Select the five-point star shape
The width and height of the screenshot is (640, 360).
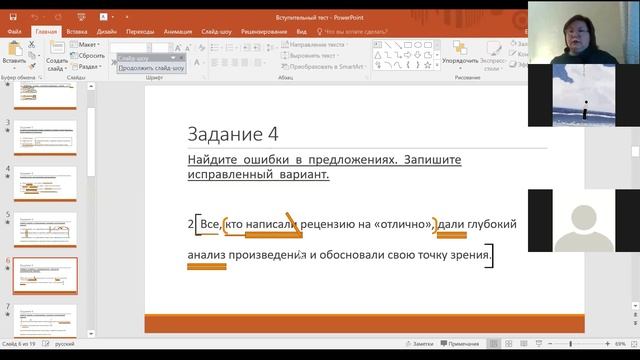coord(427,65)
